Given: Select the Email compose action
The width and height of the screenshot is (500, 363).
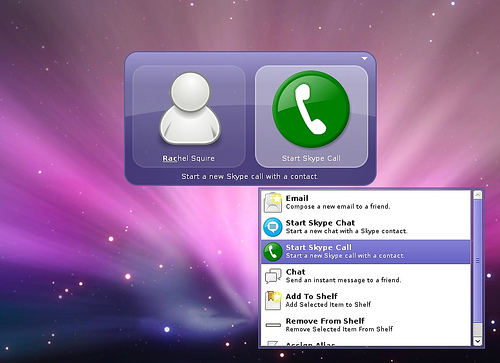Looking at the screenshot, I should pyautogui.click(x=366, y=202).
